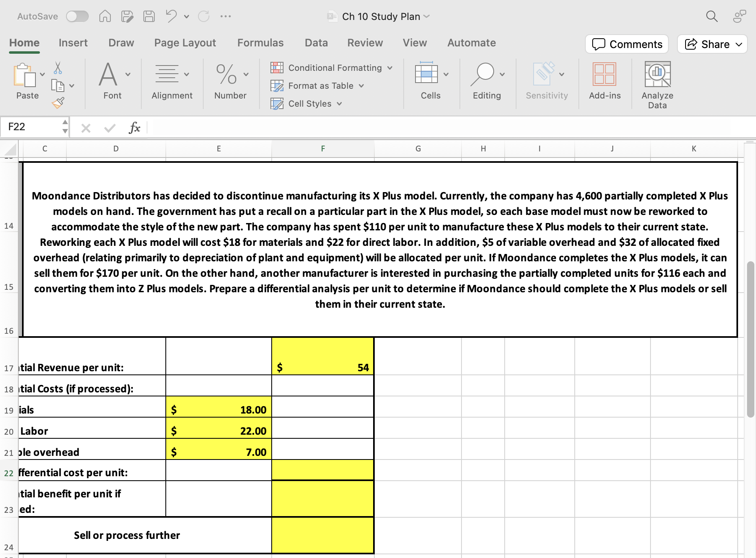Open the Alignment group menu
This screenshot has height=558, width=756.
(x=172, y=81)
